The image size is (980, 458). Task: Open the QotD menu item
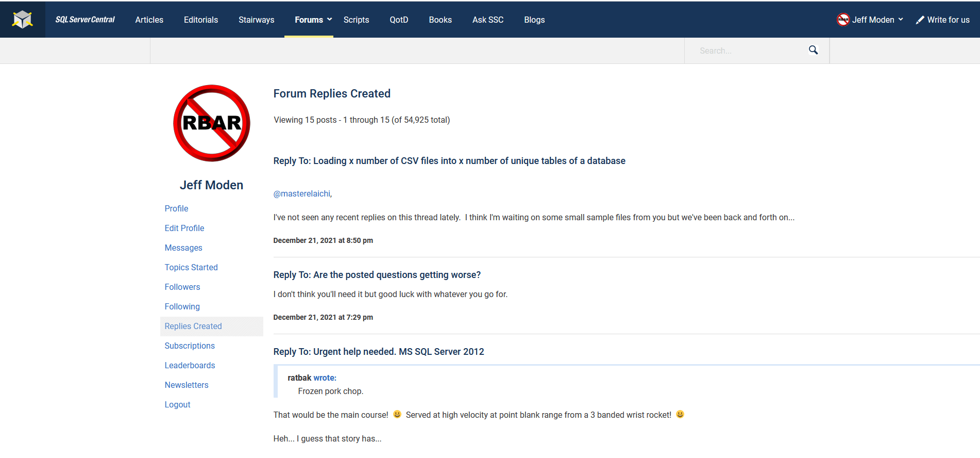(399, 20)
